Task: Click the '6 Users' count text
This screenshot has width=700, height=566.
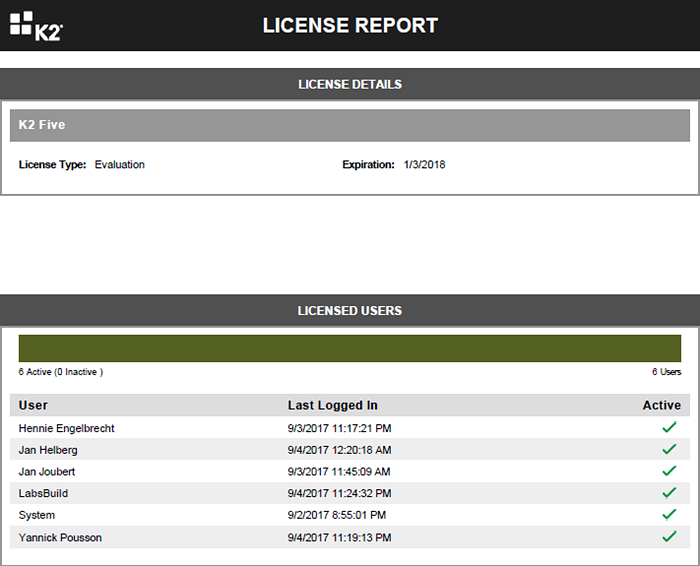Action: (x=667, y=372)
